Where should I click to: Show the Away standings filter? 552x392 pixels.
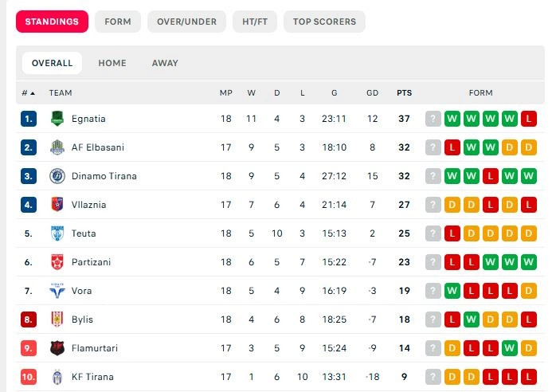coord(165,63)
